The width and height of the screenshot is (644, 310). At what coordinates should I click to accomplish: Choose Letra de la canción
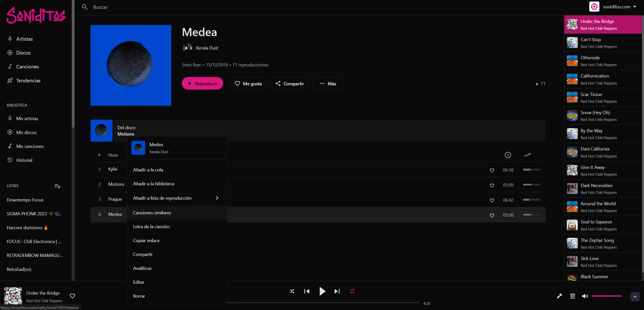(177, 227)
